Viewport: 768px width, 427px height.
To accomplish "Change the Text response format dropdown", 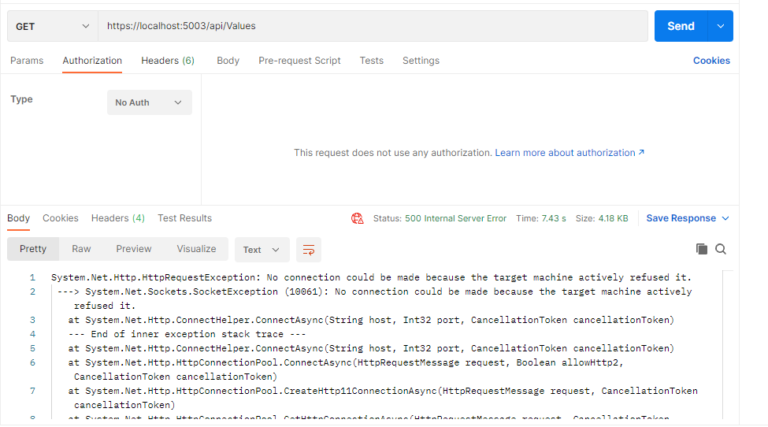I will coord(262,250).
